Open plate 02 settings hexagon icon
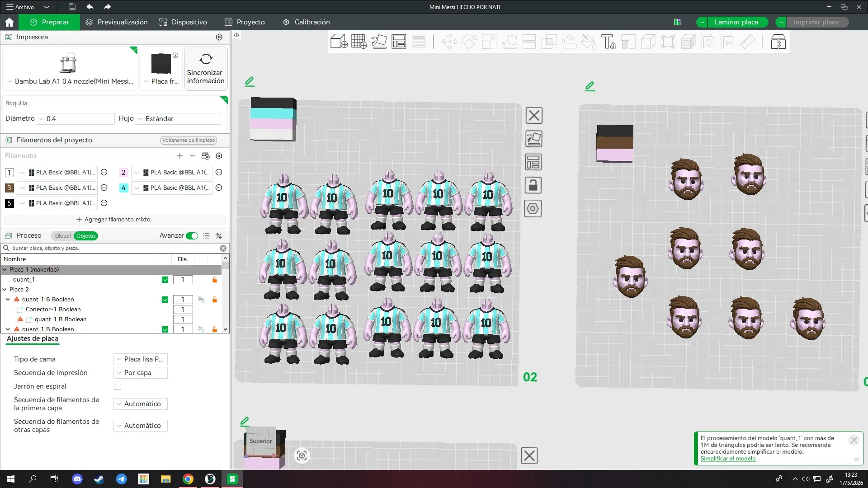This screenshot has width=868, height=488. pos(533,209)
